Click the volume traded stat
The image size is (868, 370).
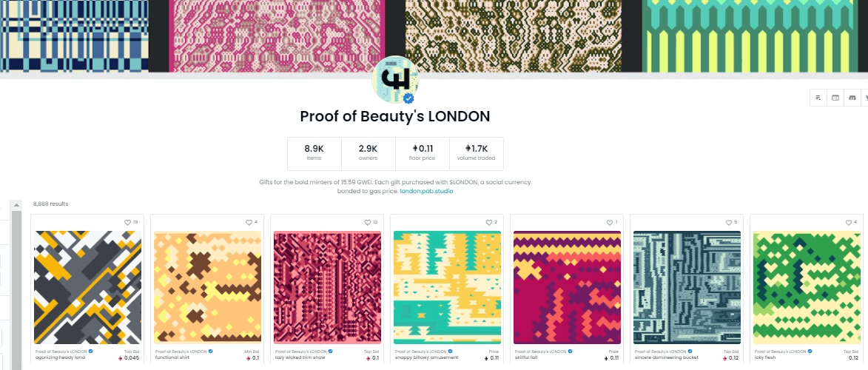tap(476, 153)
